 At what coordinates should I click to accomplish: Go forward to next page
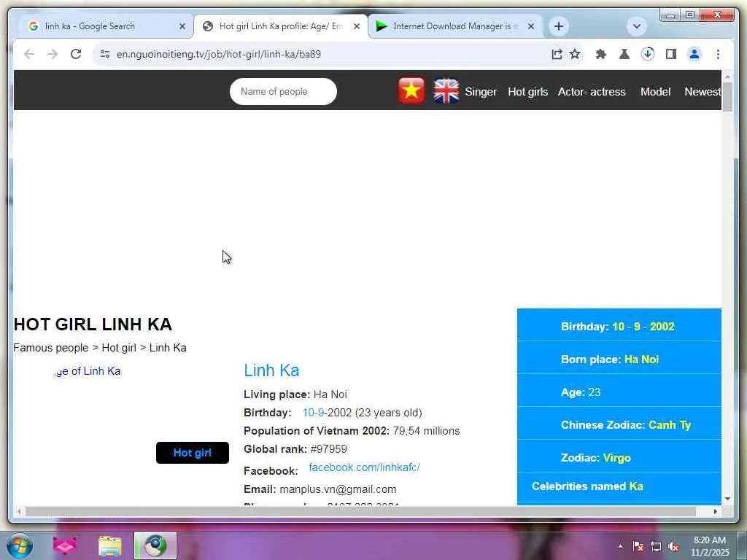pos(53,54)
